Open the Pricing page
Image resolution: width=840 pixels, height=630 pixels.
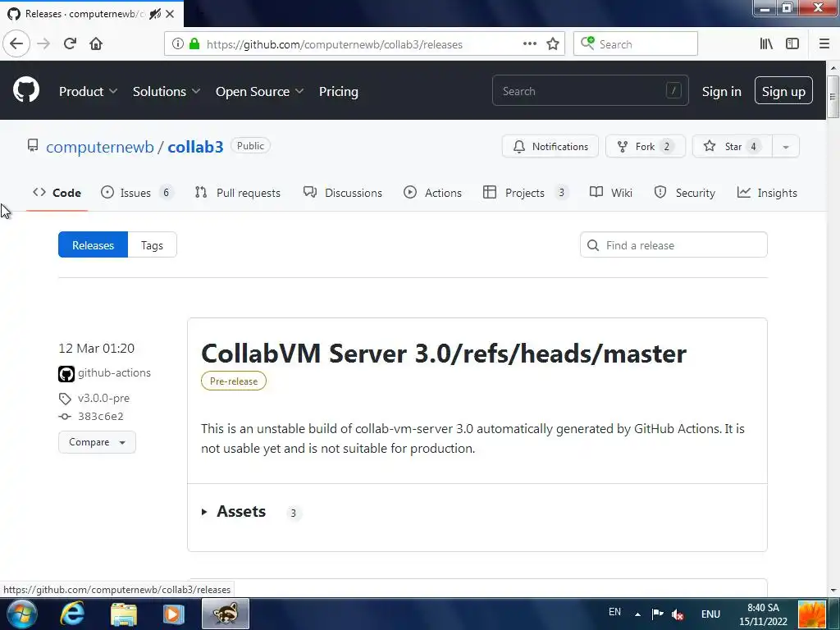(339, 92)
